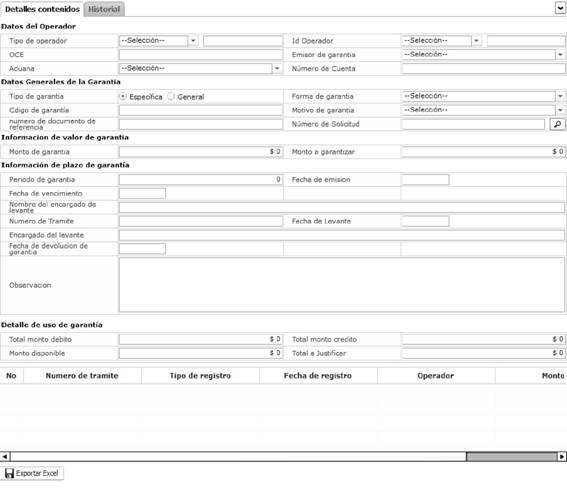Screen dimensions: 567x488
Task: Click the Número de Cuenta field
Action: tap(483, 68)
